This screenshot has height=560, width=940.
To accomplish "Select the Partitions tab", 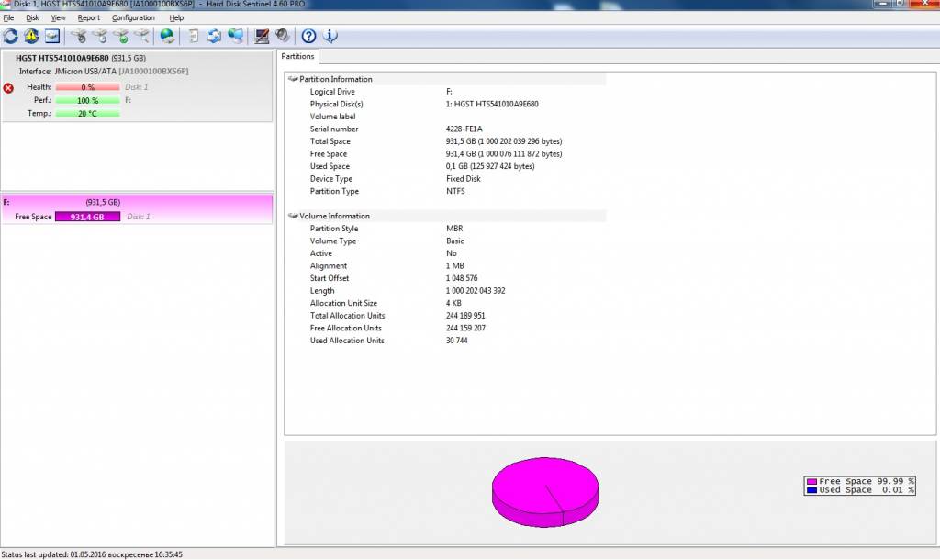I will point(298,56).
